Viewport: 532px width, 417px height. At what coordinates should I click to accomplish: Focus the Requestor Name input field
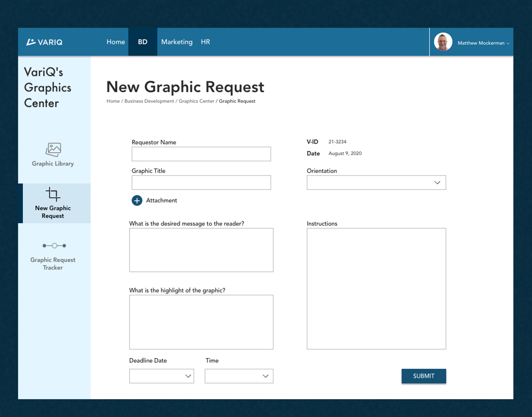(201, 154)
